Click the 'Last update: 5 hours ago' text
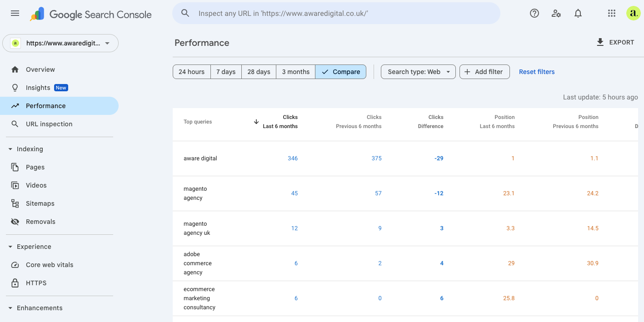Viewport: 644px width, 322px height. (x=600, y=97)
